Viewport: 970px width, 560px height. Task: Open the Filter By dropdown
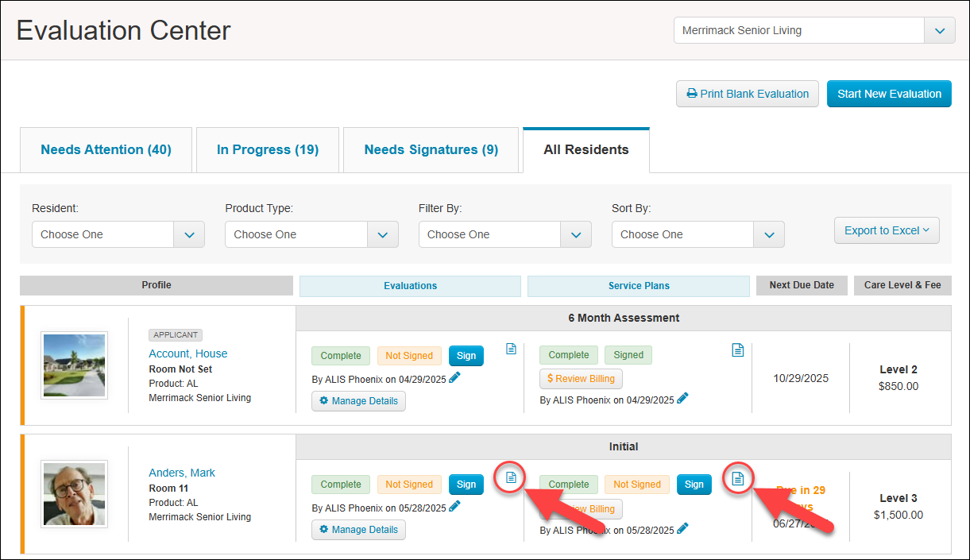click(x=505, y=234)
